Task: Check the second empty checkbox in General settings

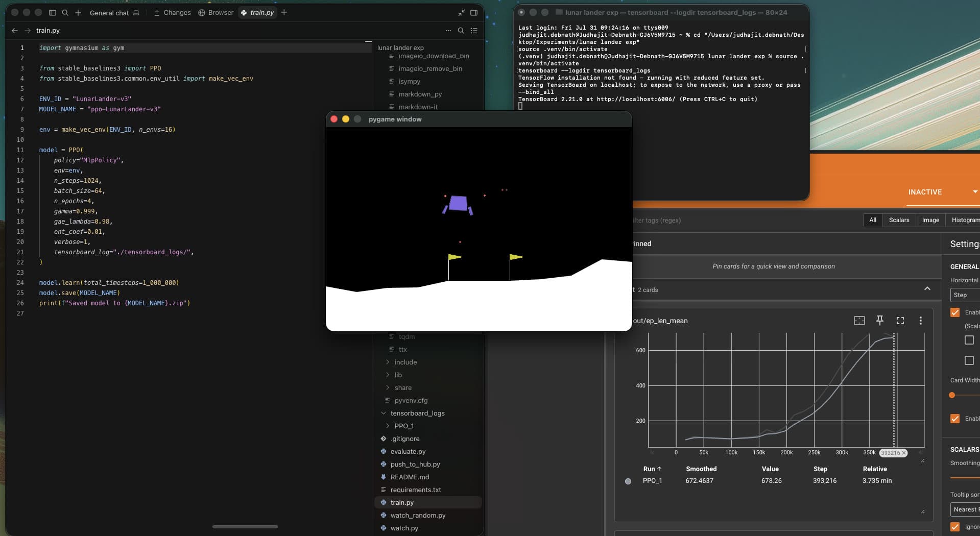Action: [969, 360]
